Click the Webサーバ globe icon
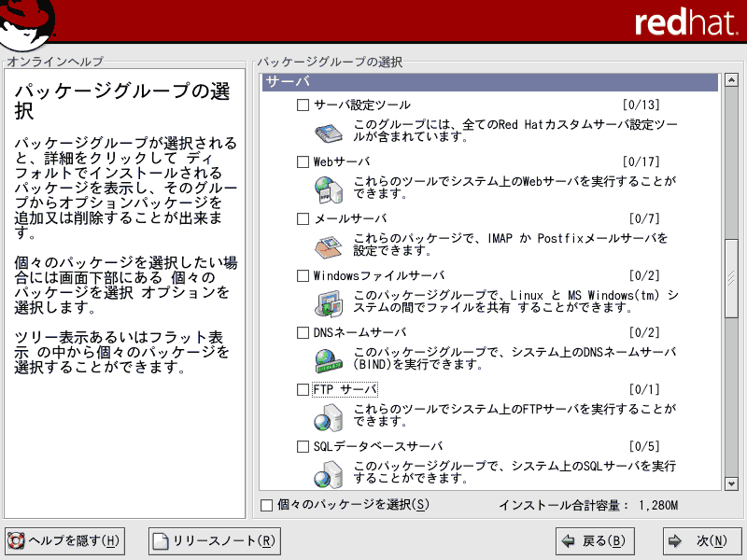This screenshot has width=747, height=560. click(x=329, y=189)
